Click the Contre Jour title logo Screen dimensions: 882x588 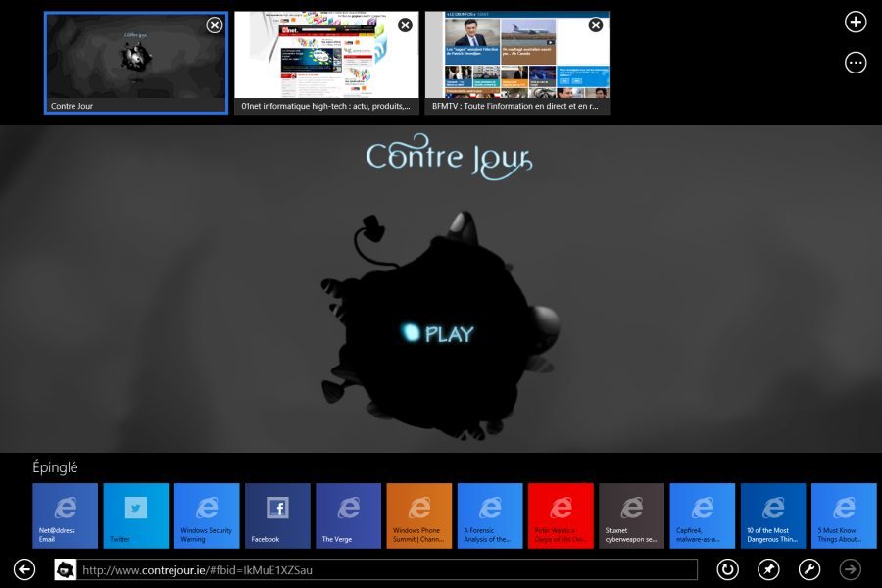[449, 157]
